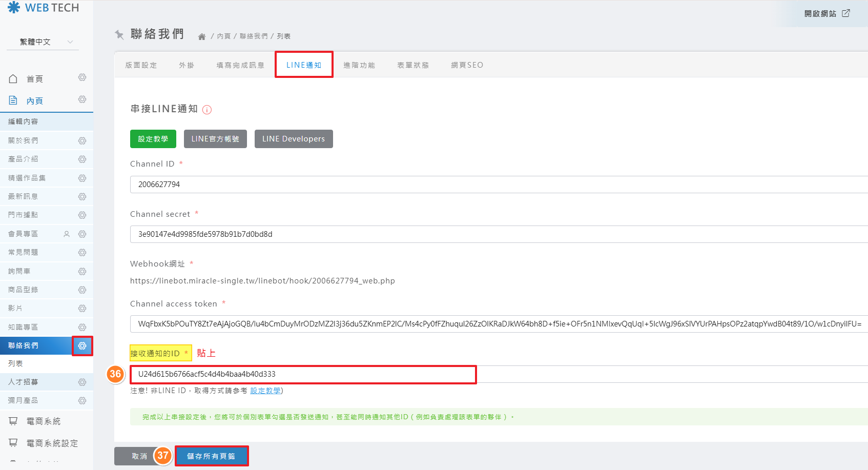Open gear settings for 產品介紹
Viewport: 868px width, 470px height.
coord(82,159)
